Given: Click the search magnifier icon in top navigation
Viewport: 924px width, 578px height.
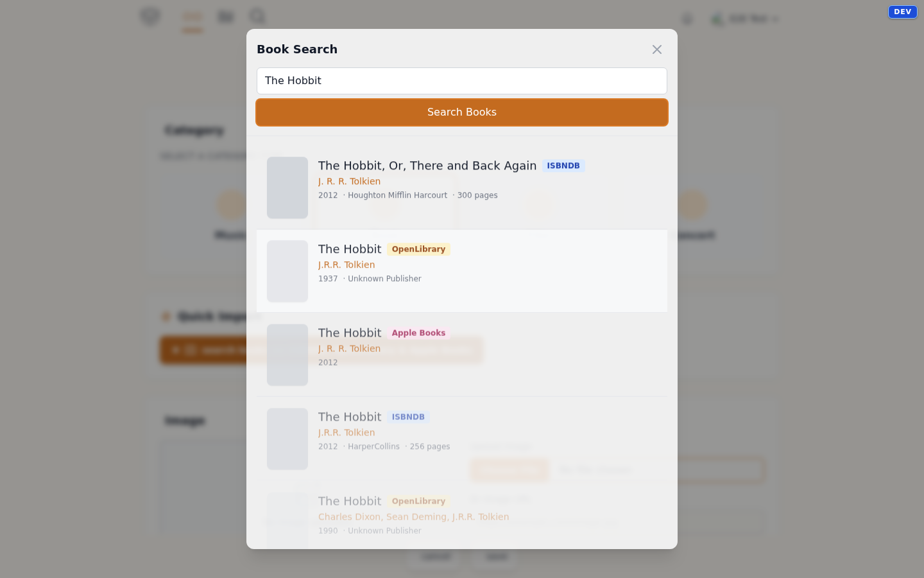Looking at the screenshot, I should [x=257, y=17].
